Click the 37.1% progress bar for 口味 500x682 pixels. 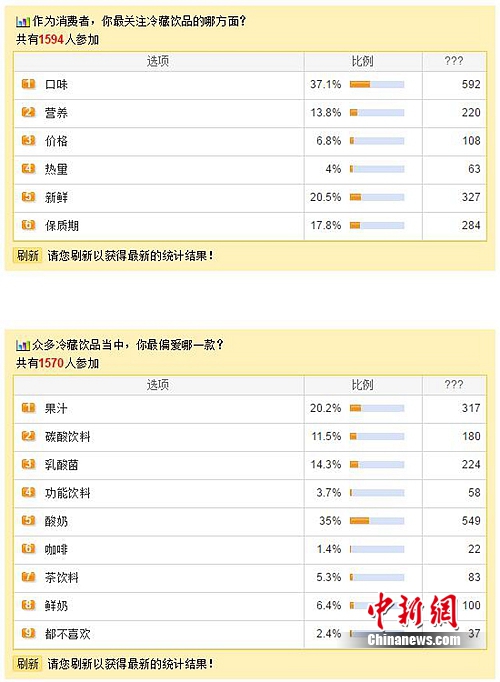(377, 84)
